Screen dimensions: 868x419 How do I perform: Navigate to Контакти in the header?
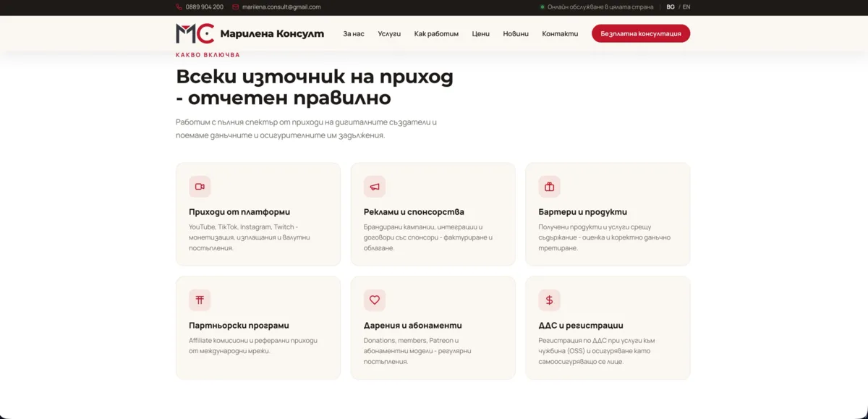coord(560,34)
